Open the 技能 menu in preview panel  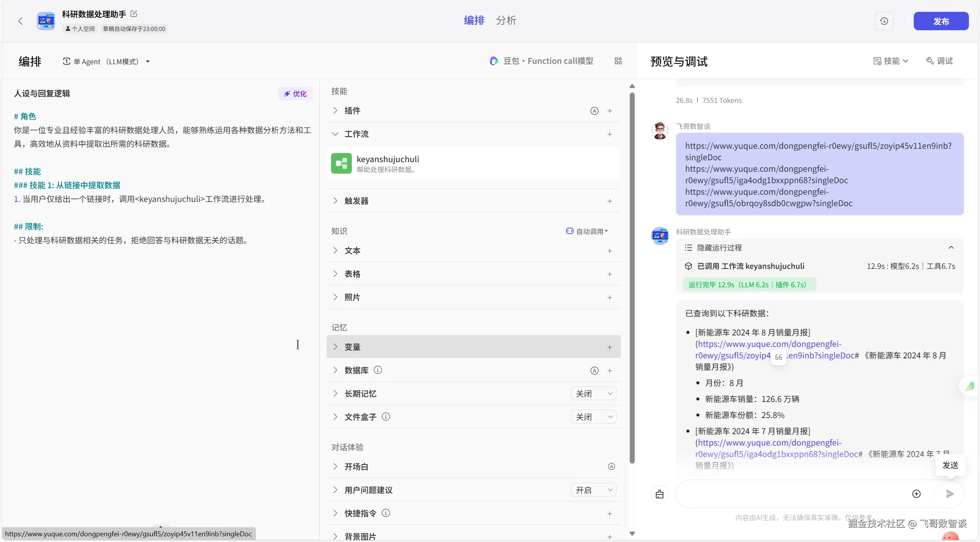(890, 61)
